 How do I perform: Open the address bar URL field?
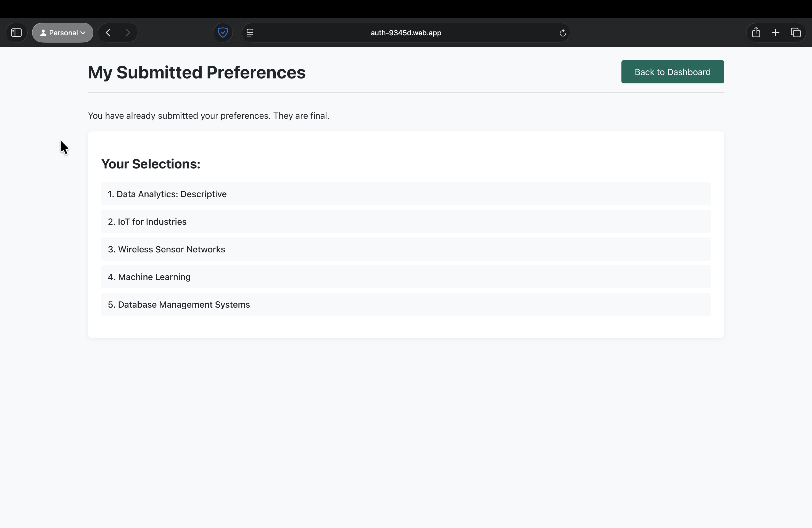tap(405, 33)
